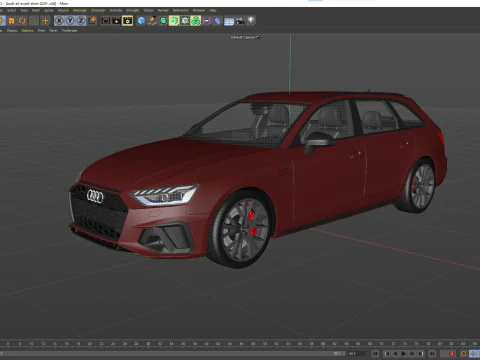Click the coordinate system icon
Screen dimensions: 480x360
pos(92,20)
